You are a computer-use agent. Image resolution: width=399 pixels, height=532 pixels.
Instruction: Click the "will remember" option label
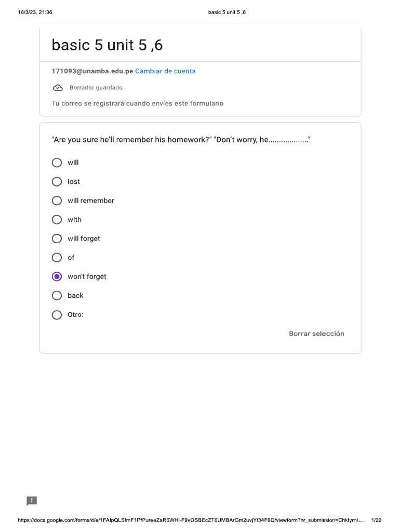pos(91,201)
